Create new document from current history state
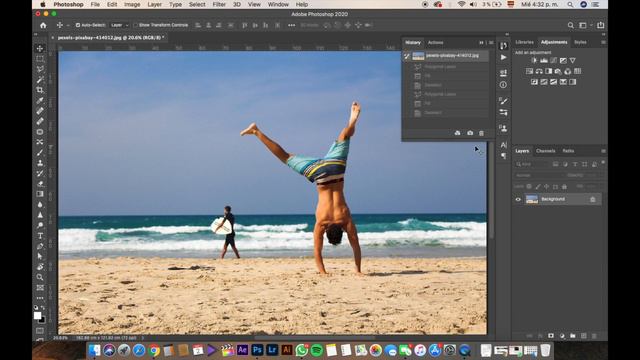 pyautogui.click(x=457, y=133)
